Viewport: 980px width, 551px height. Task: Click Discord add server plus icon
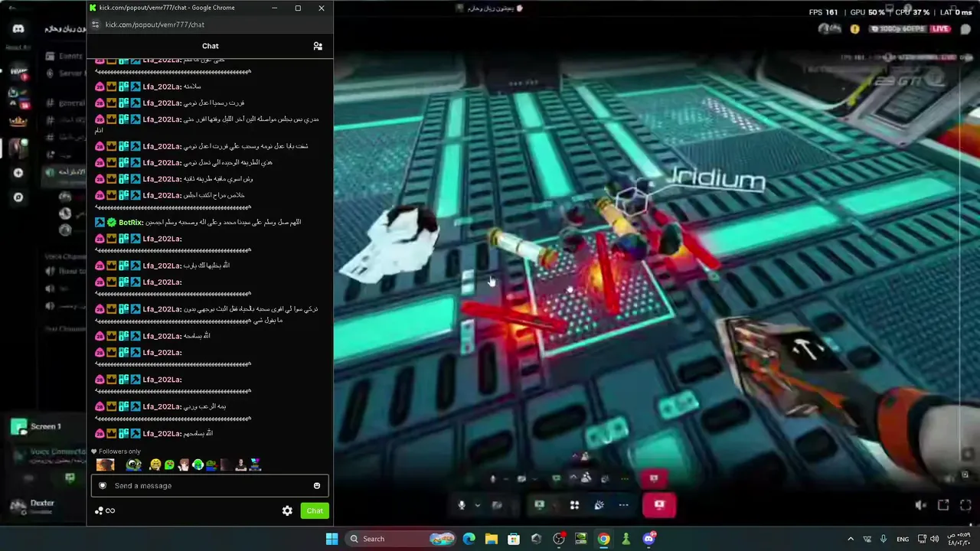point(18,173)
